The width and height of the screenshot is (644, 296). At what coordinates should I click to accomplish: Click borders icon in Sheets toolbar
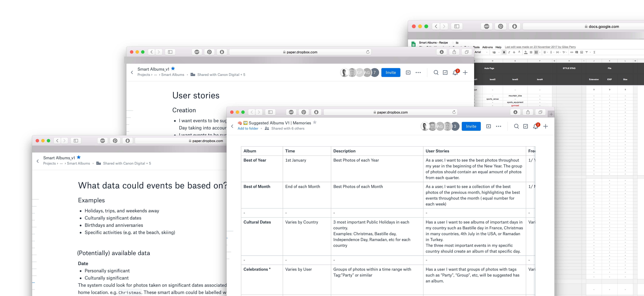pos(531,52)
